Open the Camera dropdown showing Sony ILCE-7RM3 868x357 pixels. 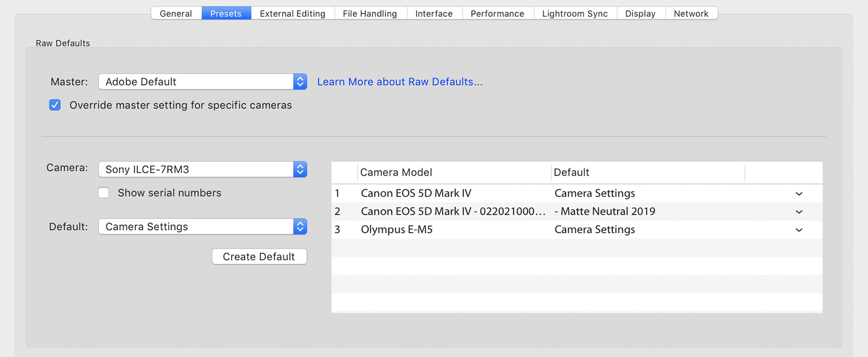pos(202,169)
